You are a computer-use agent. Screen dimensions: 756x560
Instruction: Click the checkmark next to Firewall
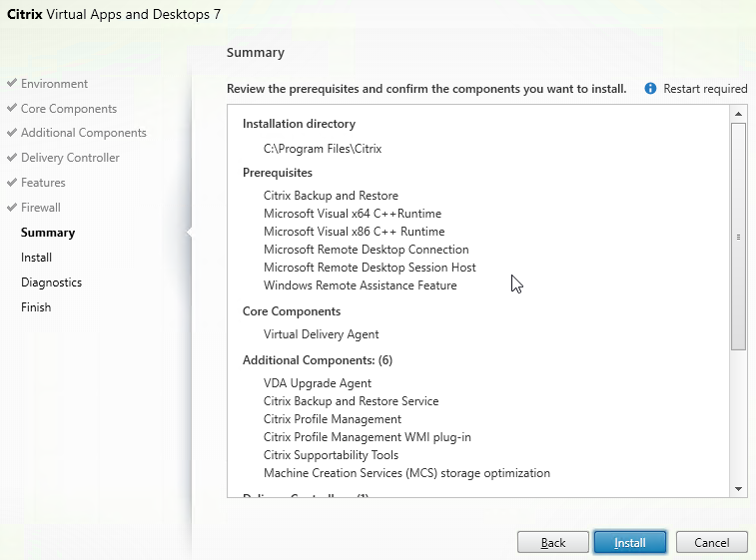pyautogui.click(x=12, y=208)
